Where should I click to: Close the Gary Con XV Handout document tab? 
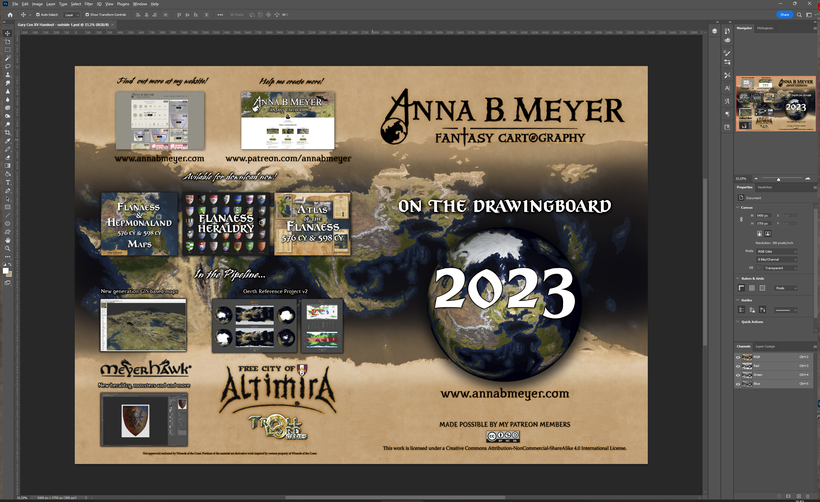(x=112, y=25)
